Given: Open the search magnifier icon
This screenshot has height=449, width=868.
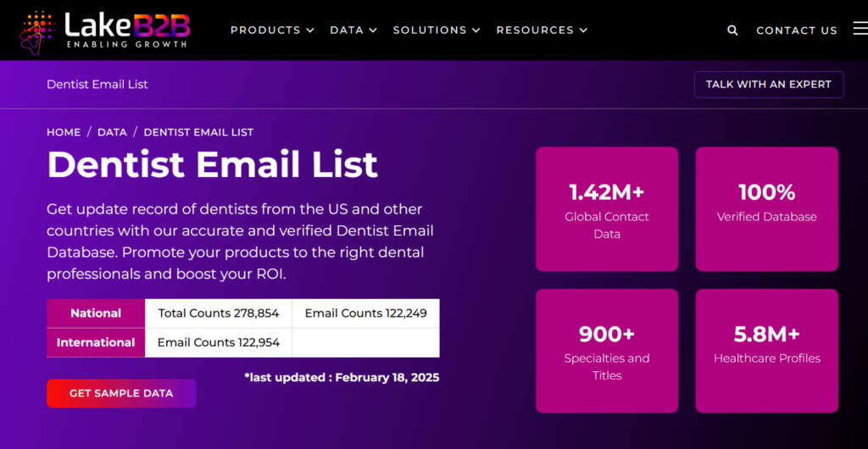Looking at the screenshot, I should pos(732,30).
